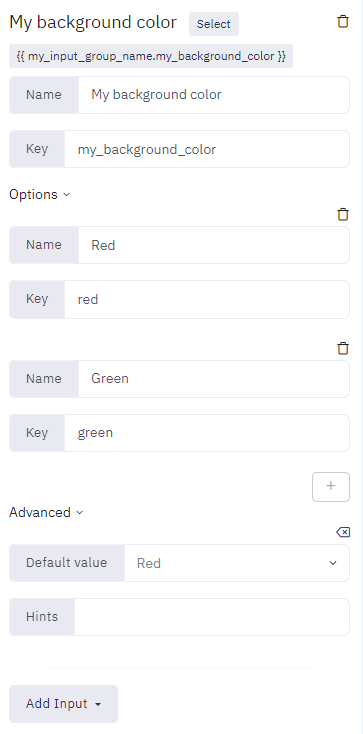The image size is (363, 734).
Task: Copy the my_input_group_name.my_background_color template tag
Action: [151, 56]
